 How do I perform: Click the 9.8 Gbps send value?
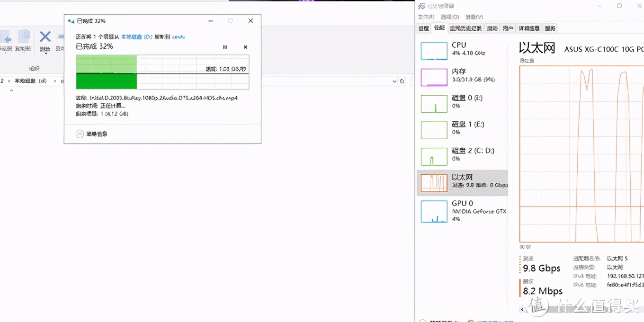click(x=542, y=268)
